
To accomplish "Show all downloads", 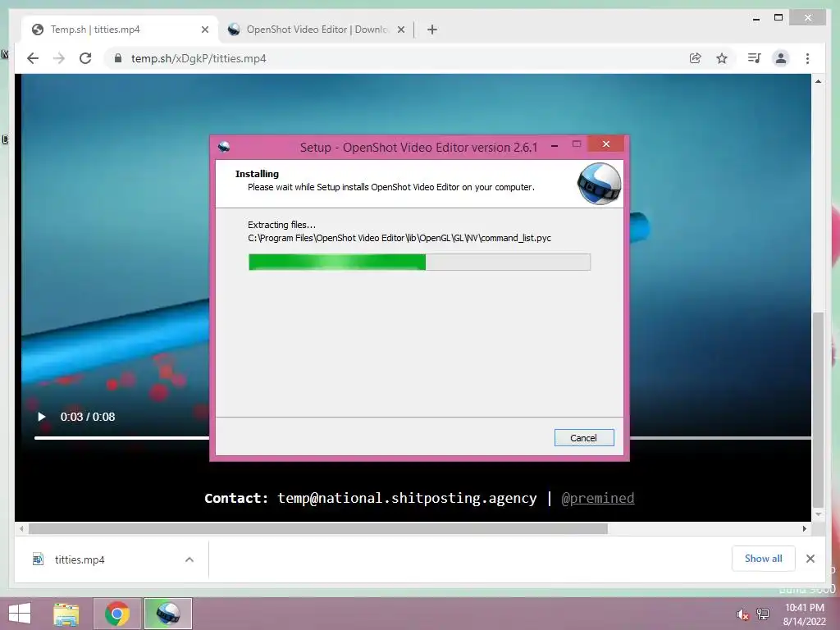I will tap(764, 559).
